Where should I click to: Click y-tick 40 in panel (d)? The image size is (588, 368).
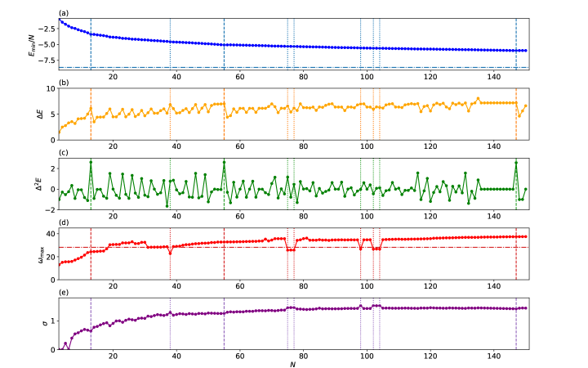[51, 234]
